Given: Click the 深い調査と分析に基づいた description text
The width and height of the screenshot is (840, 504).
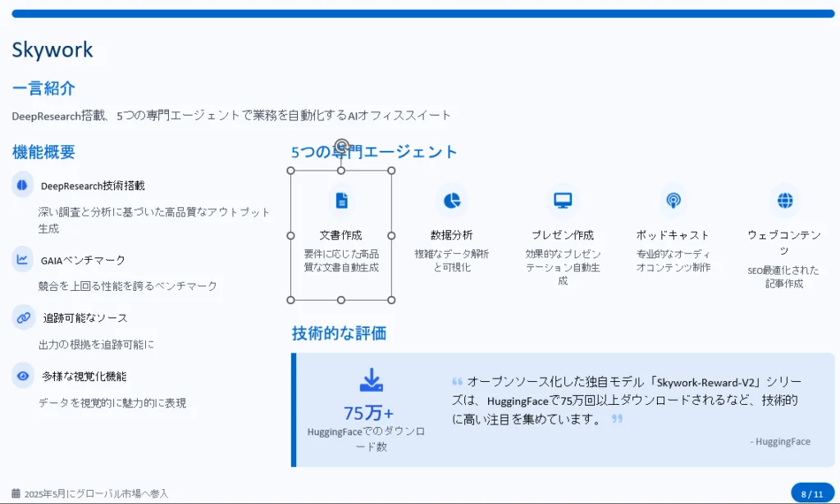Looking at the screenshot, I should point(153,220).
